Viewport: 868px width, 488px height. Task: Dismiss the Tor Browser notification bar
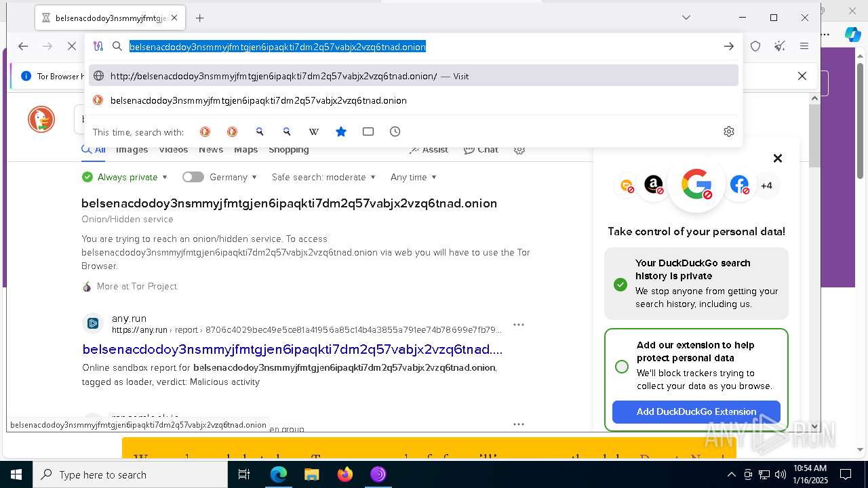802,76
